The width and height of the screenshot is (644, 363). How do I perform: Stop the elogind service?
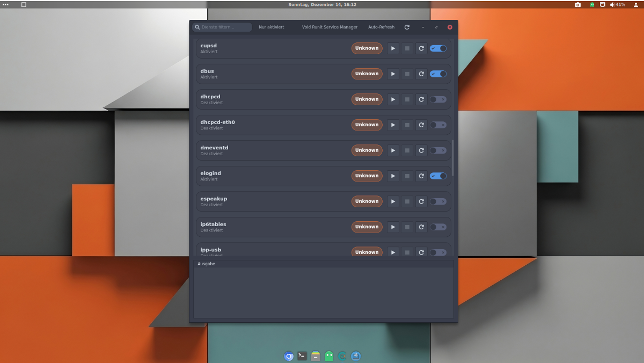(407, 176)
